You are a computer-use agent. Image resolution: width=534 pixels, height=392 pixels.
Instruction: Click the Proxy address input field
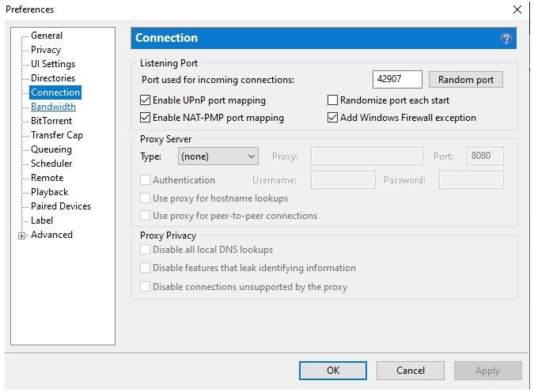tap(367, 156)
